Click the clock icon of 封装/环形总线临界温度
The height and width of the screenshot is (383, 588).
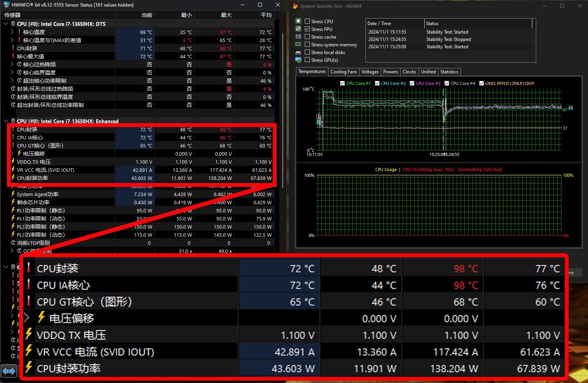click(13, 97)
